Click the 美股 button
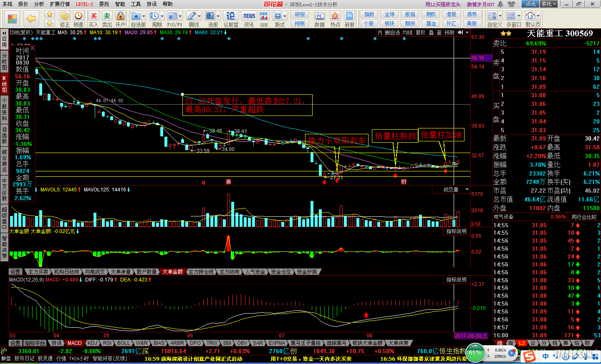This screenshot has height=364, width=601. pyautogui.click(x=472, y=23)
